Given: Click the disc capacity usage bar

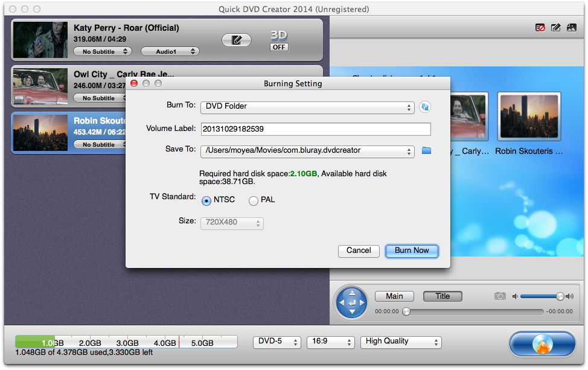Looking at the screenshot, I should pyautogui.click(x=126, y=342).
